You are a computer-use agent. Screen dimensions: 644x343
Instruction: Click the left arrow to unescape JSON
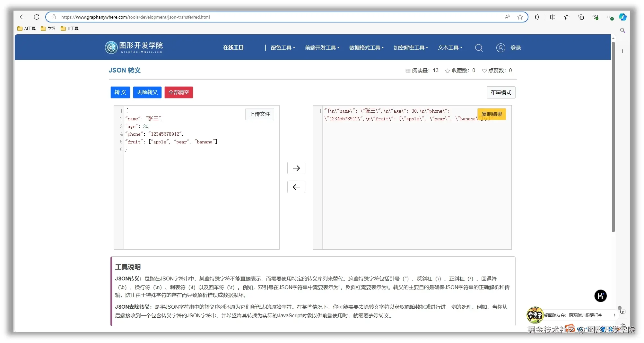296,187
